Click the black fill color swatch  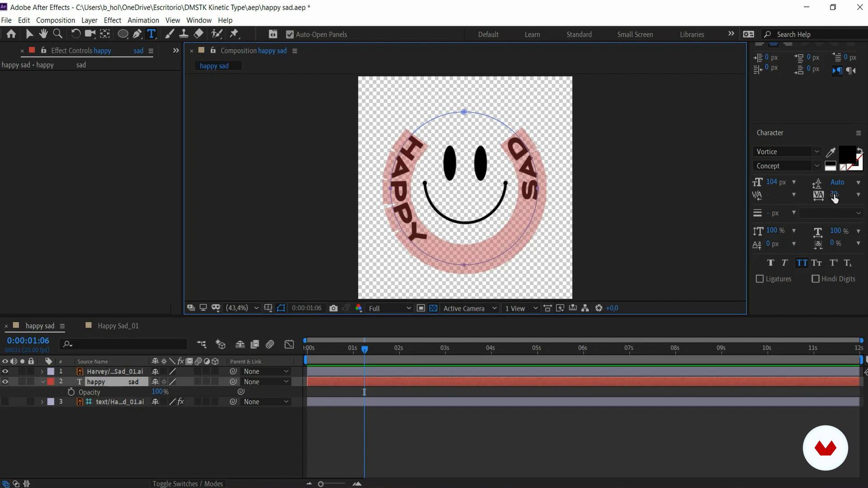pos(847,154)
